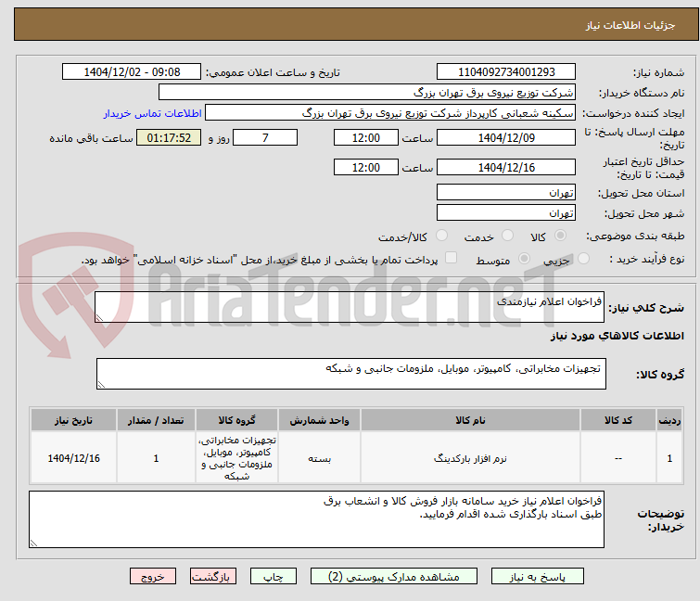Open اطلاعات تماس خریدار link
The image size is (700, 601).
153,113
